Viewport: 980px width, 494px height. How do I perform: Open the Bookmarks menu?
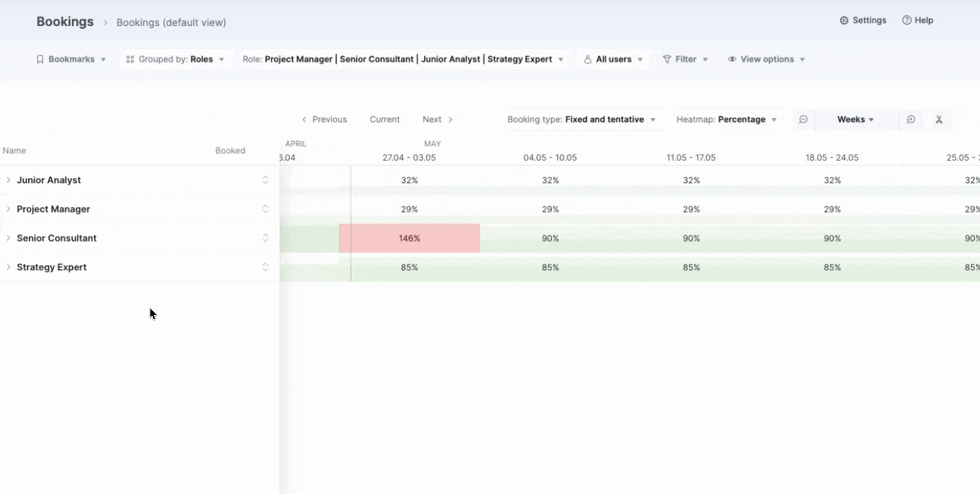click(71, 60)
